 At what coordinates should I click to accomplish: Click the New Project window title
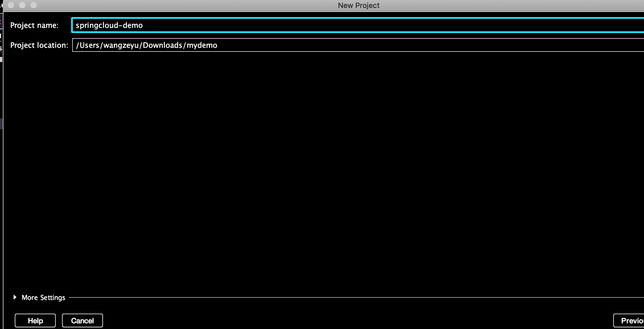pyautogui.click(x=358, y=5)
